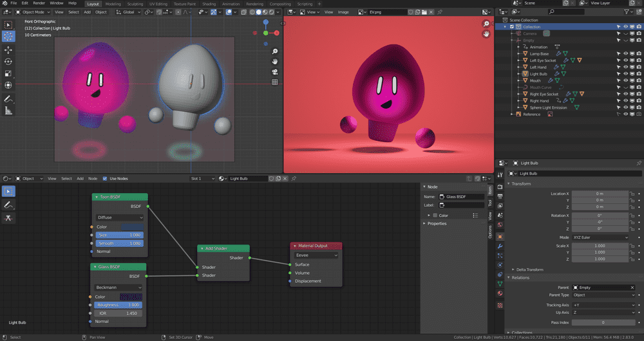Image resolution: width=644 pixels, height=341 pixels.
Task: Open Material Output Eevee target dropdown
Action: pos(316,255)
